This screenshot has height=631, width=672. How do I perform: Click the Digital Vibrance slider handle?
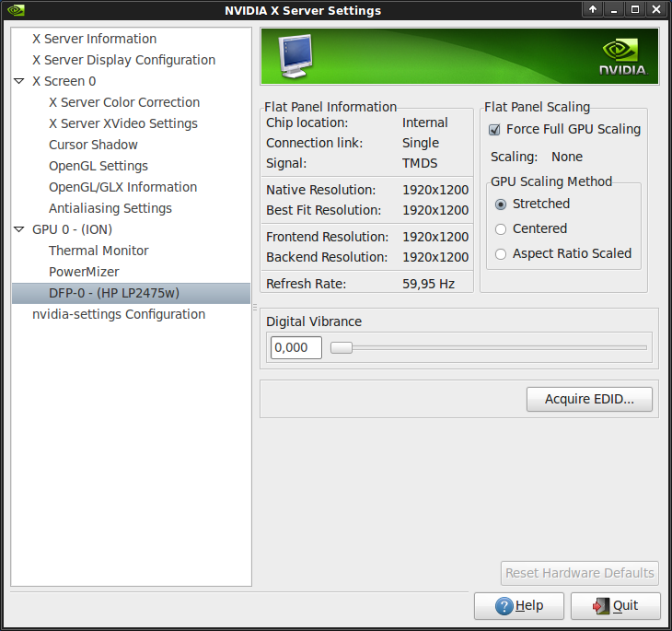point(342,347)
